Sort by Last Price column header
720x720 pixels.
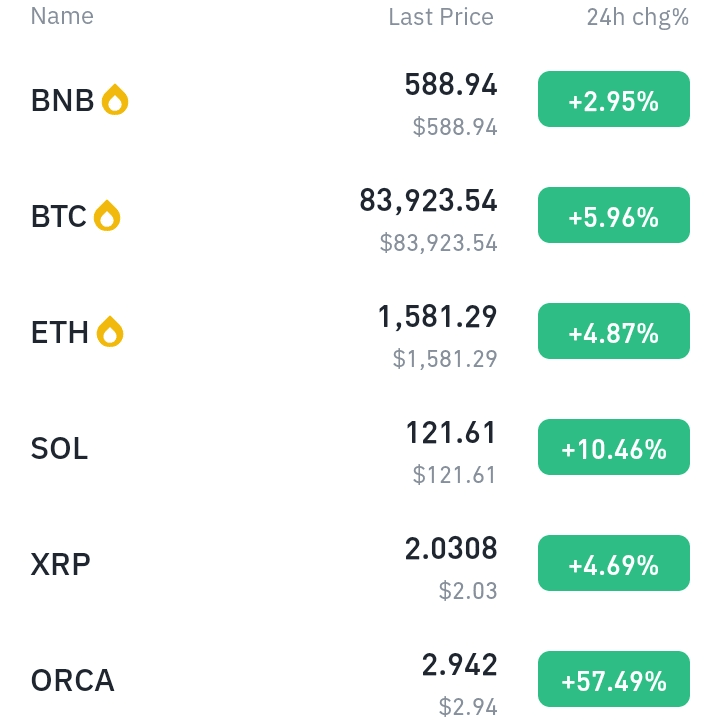[x=441, y=17]
